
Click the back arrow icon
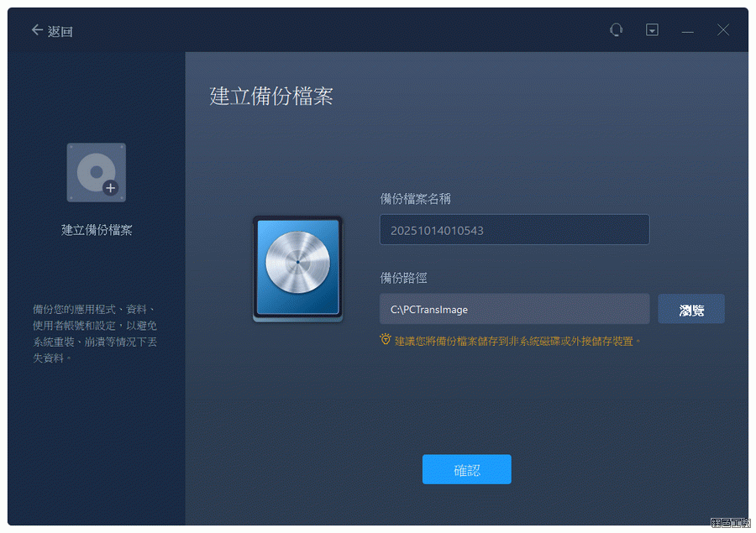pyautogui.click(x=36, y=30)
